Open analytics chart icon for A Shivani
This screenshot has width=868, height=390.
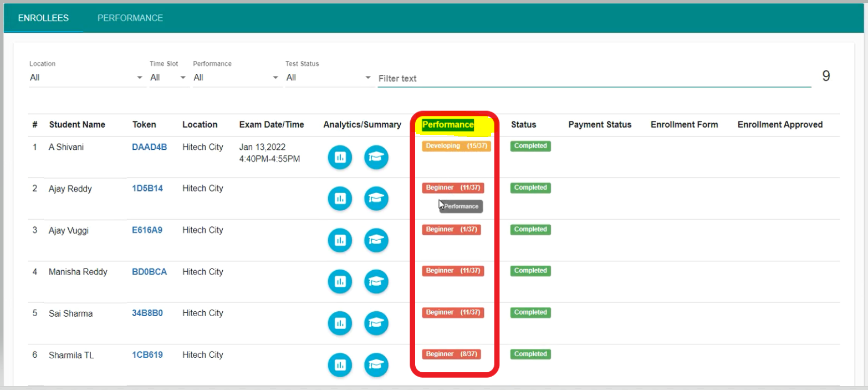(340, 158)
